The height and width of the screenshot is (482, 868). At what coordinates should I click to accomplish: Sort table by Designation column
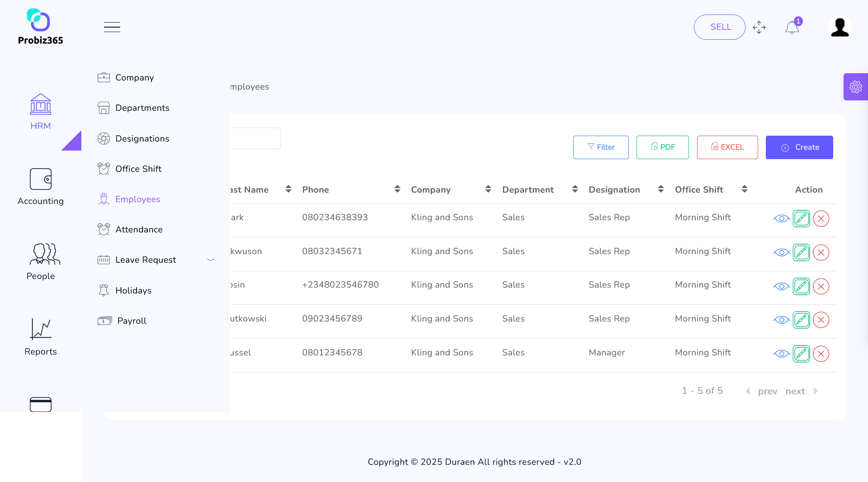pos(660,189)
